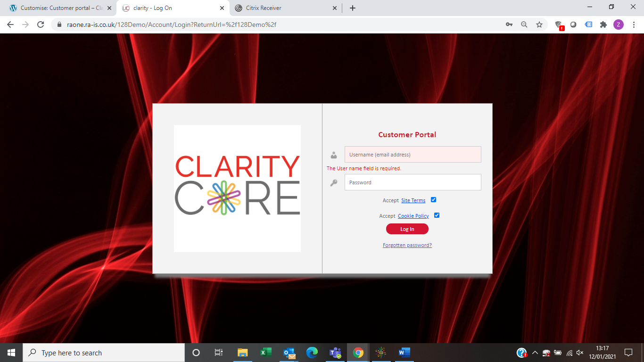
Task: Open the Chrome extensions puzzle icon
Action: (603, 25)
